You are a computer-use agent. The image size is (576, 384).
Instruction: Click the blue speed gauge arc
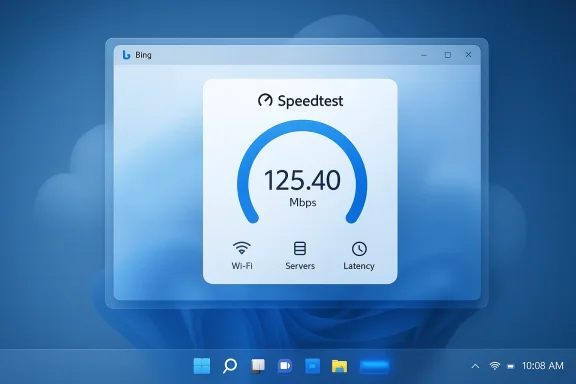click(302, 125)
